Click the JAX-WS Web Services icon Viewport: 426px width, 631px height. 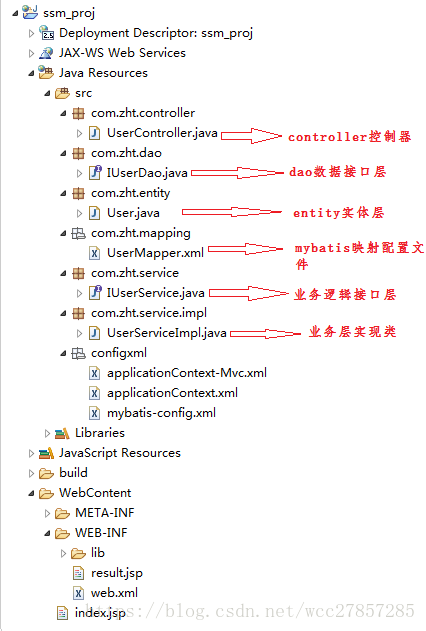click(x=46, y=53)
